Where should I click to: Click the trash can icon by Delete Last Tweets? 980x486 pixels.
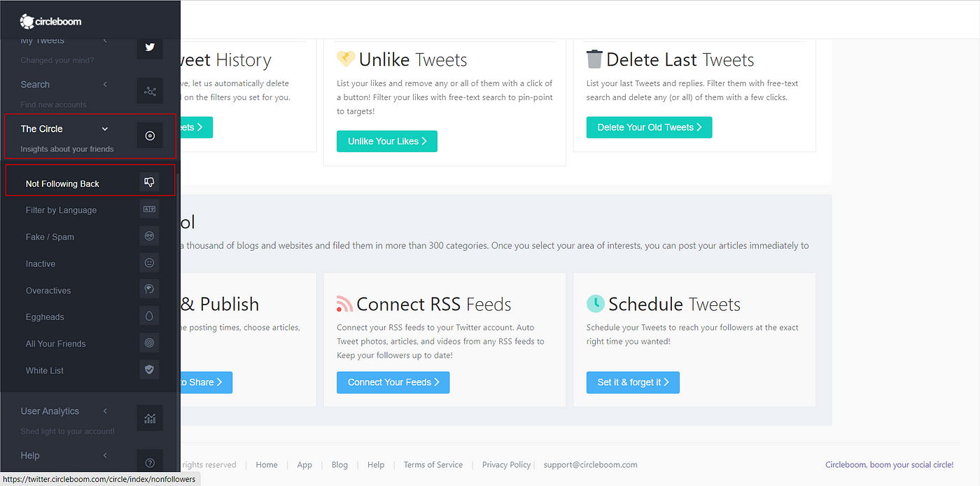click(594, 59)
